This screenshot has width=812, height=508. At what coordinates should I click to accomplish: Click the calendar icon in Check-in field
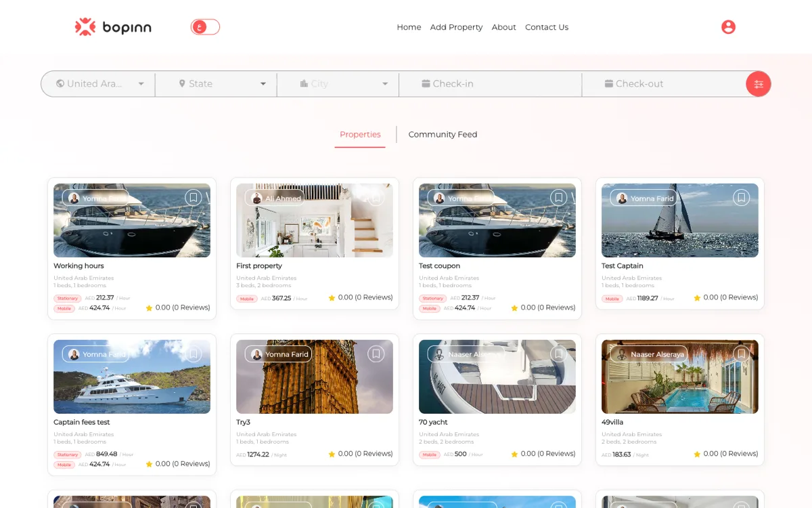click(x=426, y=84)
